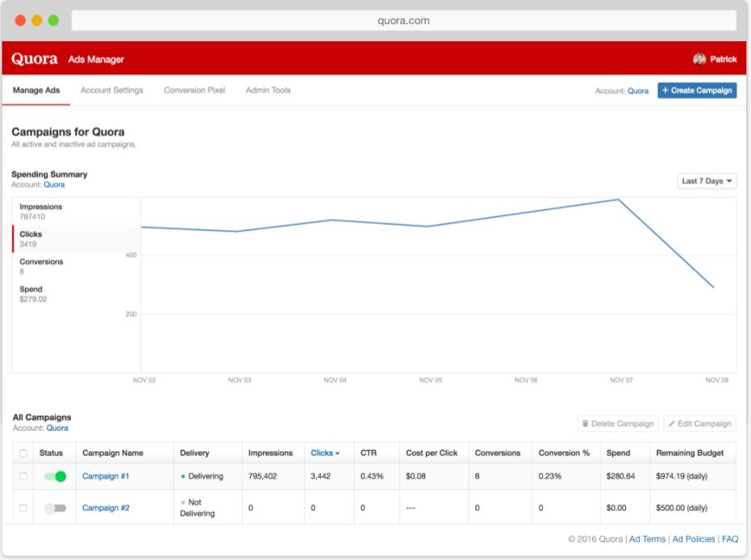Click the green maximize window dot
This screenshot has width=751, height=560.
(x=53, y=20)
